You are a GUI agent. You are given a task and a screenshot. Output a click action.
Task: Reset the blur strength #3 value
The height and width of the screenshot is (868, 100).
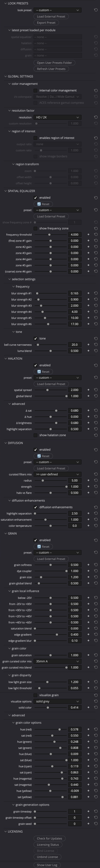point(96,306)
